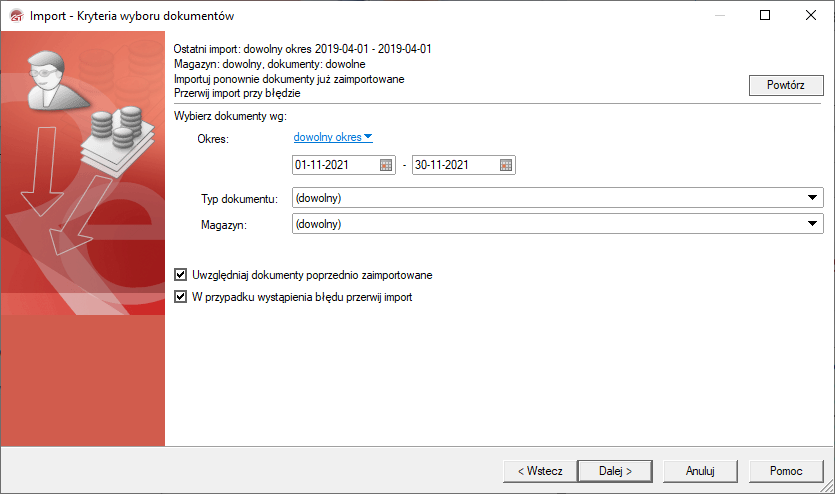Click the 'Magazyn:' field label
835x494 pixels.
[224, 225]
